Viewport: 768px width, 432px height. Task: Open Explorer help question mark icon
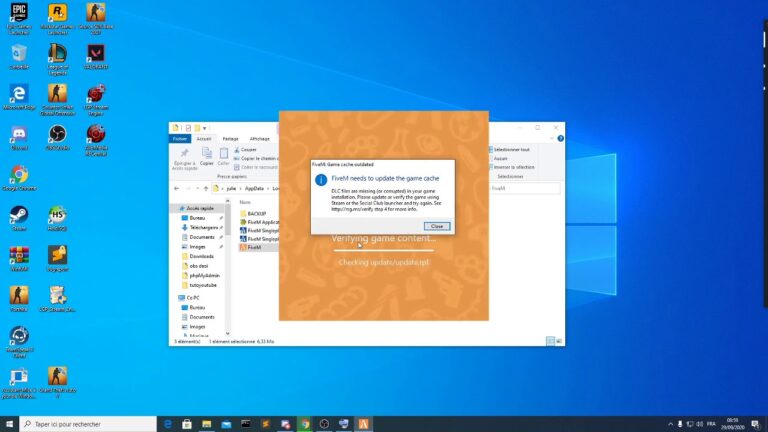pos(560,139)
